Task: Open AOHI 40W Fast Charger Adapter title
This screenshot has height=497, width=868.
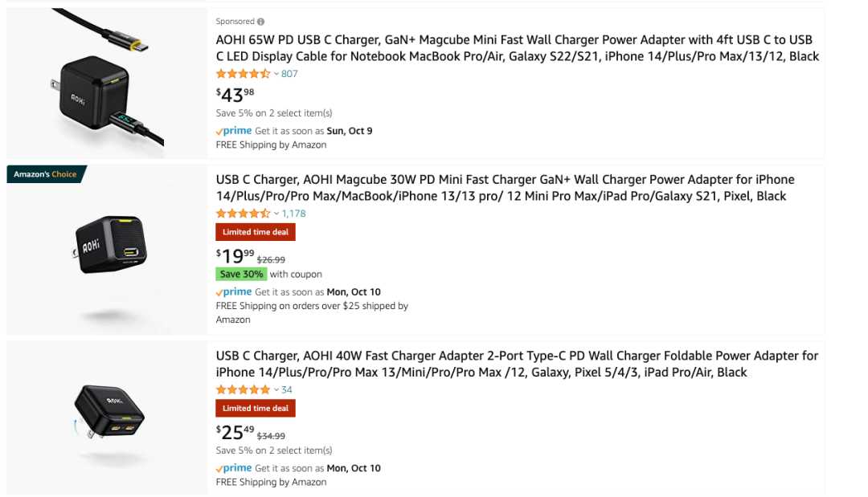Action: tap(517, 364)
